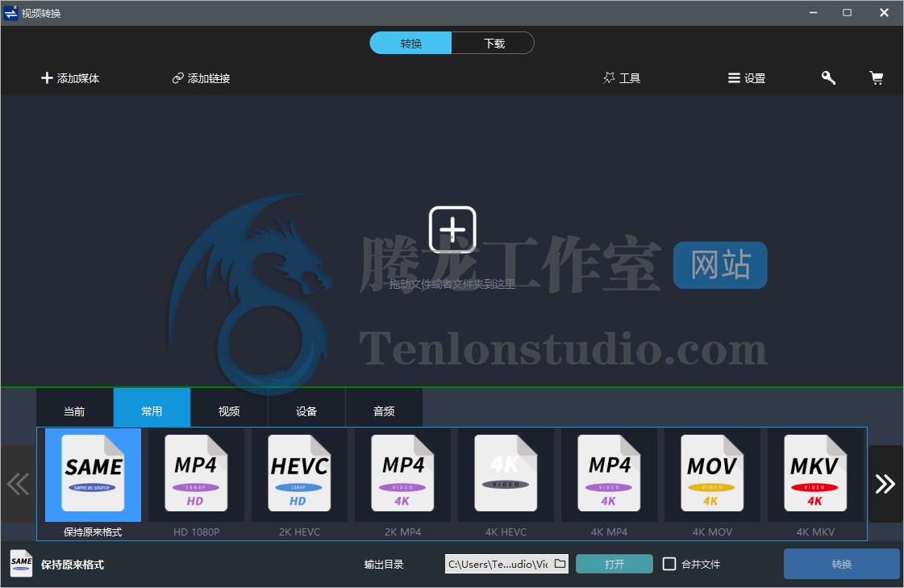Viewport: 904px width, 588px height.
Task: Toggle the 合并文件 checkbox
Action: (669, 564)
